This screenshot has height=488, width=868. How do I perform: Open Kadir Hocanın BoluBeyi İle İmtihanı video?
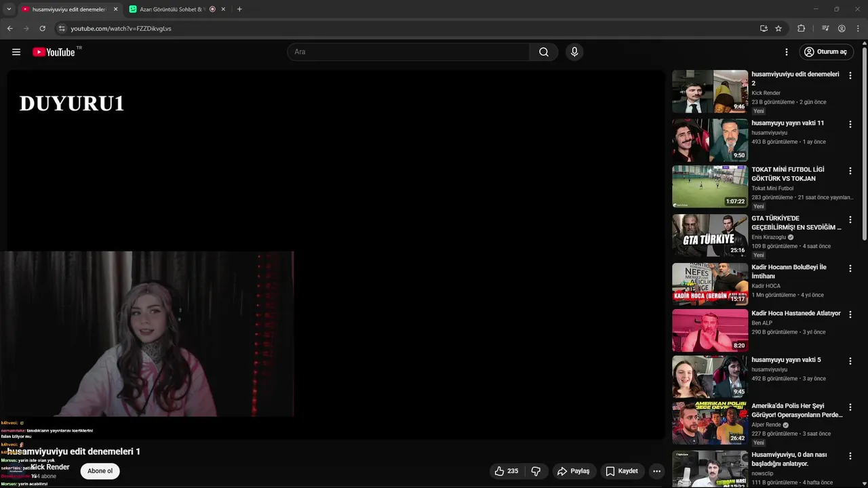789,271
